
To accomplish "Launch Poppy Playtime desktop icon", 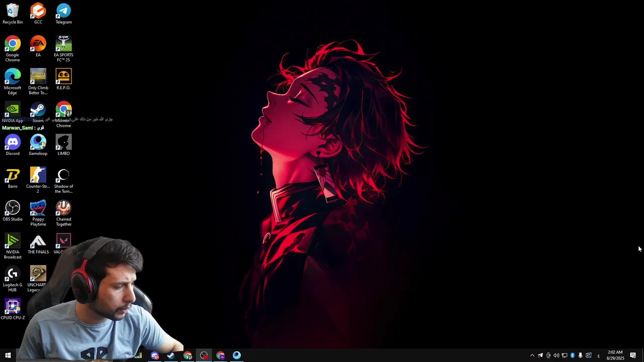I will tap(38, 213).
